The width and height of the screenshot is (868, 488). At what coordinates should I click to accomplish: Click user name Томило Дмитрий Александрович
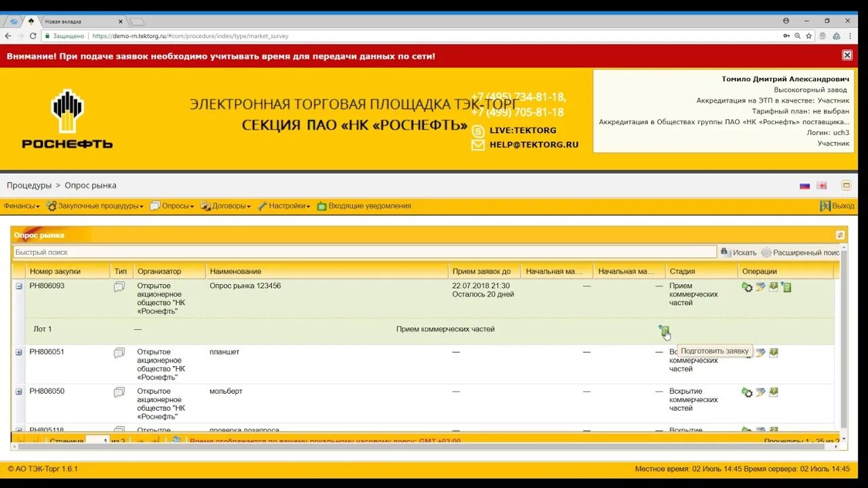point(785,79)
